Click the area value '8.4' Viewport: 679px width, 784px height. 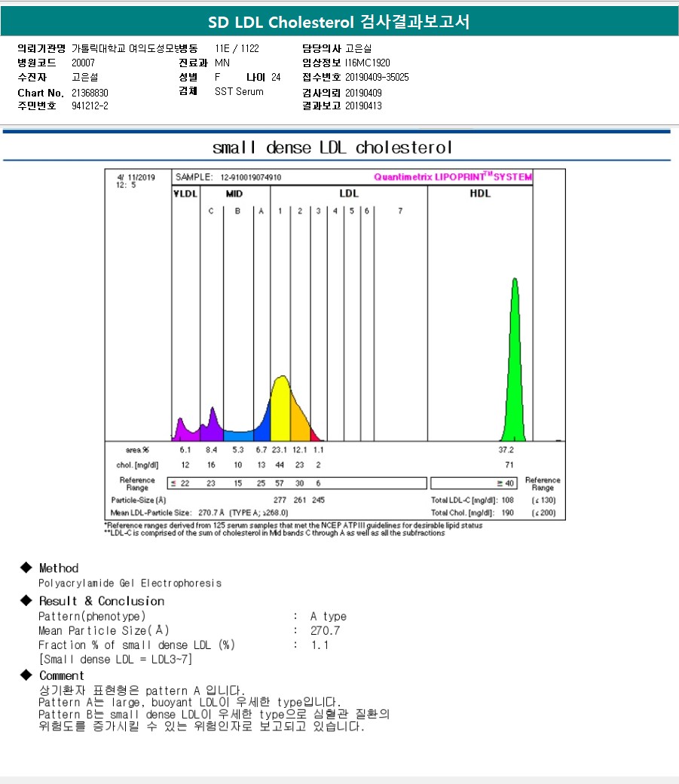point(212,450)
